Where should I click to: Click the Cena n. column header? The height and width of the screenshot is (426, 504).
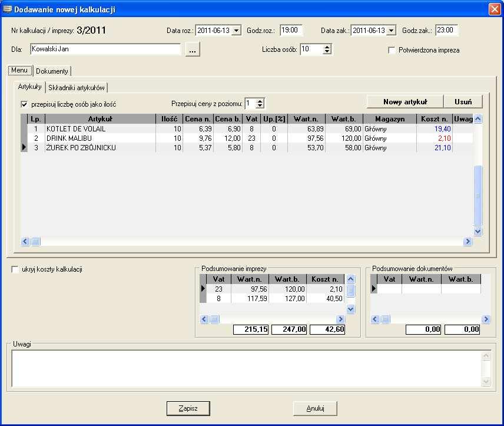[198, 119]
